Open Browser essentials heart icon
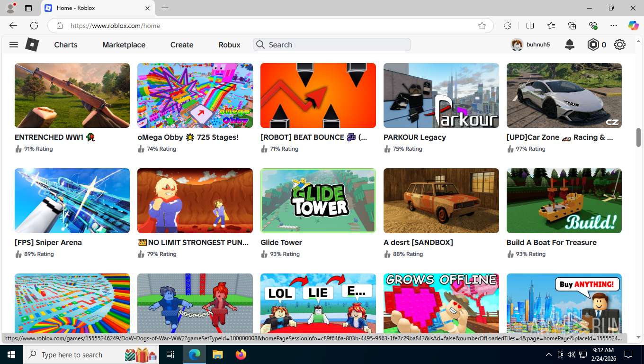Screen dimensions: 644x364 click(x=593, y=26)
